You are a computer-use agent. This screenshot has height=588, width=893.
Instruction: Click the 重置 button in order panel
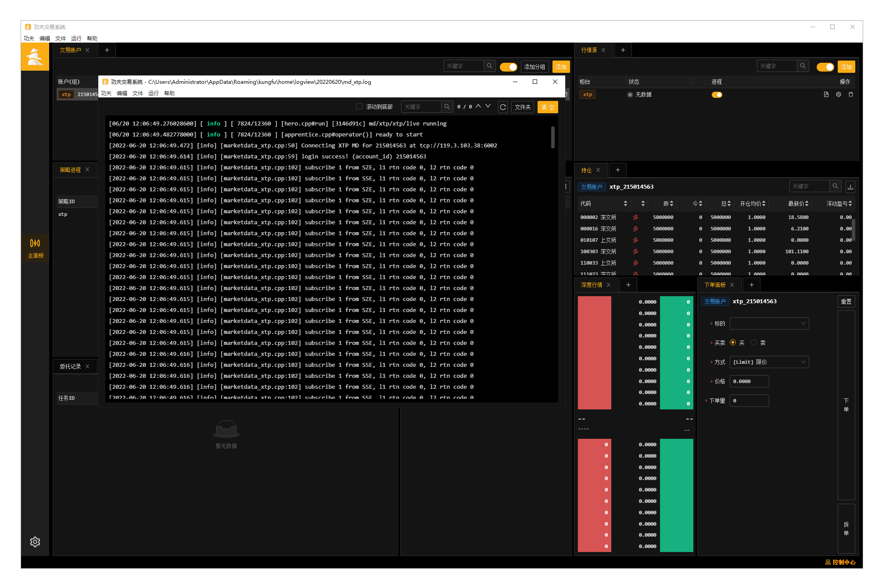846,301
